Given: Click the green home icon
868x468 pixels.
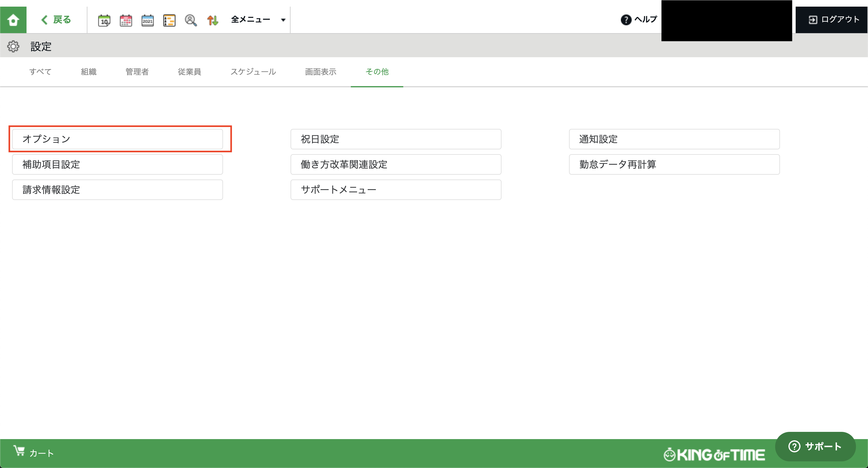Looking at the screenshot, I should (x=13, y=20).
